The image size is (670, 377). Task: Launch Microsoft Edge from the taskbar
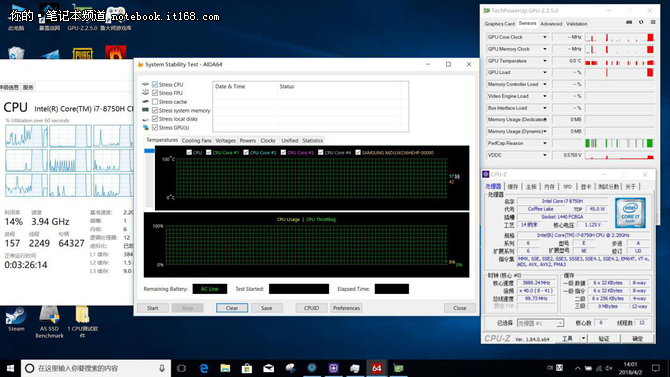(x=204, y=368)
